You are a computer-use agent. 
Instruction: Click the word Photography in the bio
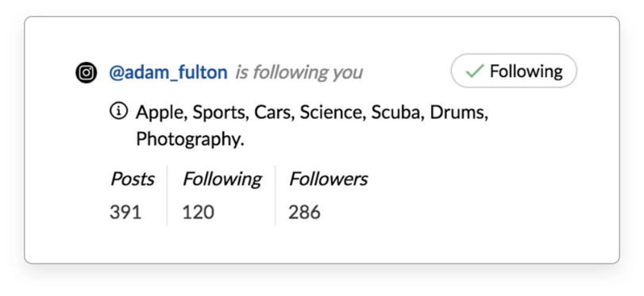click(190, 140)
